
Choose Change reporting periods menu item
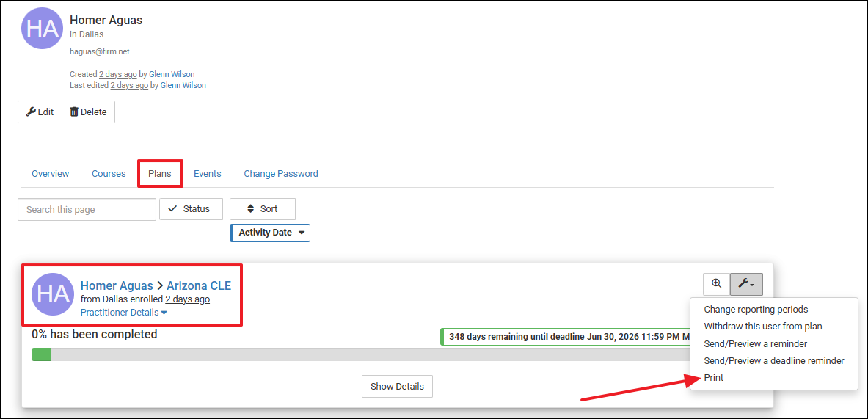(x=756, y=310)
